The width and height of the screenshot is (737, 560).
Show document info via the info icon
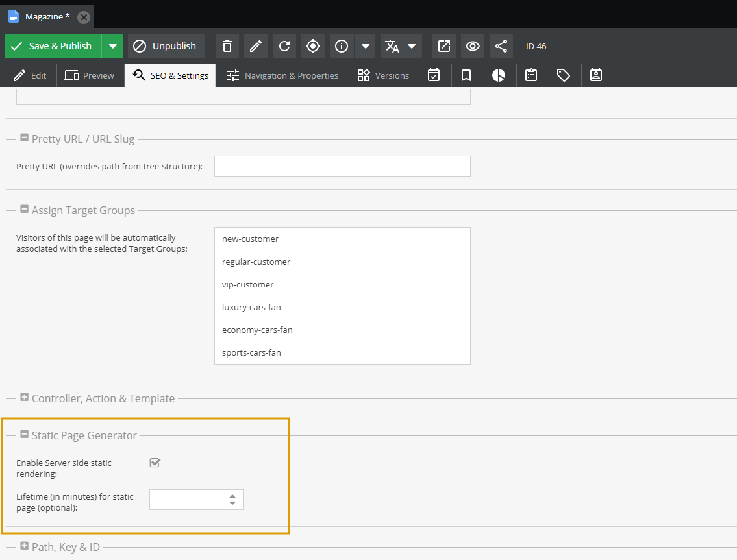[341, 46]
